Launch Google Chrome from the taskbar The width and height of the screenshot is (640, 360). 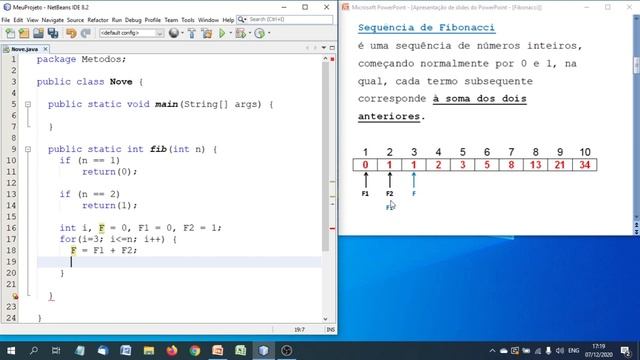pos(195,351)
